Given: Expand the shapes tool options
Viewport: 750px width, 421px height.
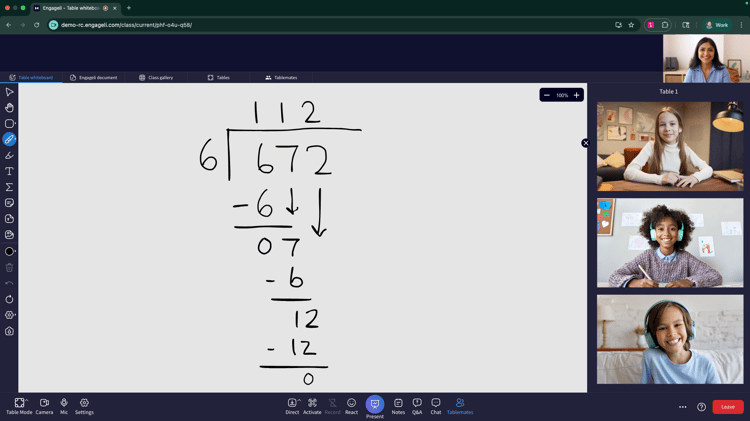Looking at the screenshot, I should coord(10,124).
